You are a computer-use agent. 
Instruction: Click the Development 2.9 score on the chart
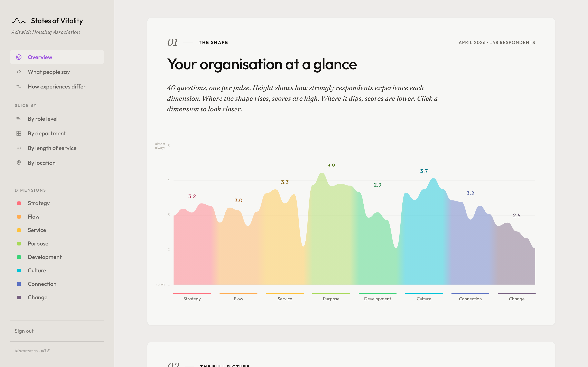pyautogui.click(x=377, y=185)
